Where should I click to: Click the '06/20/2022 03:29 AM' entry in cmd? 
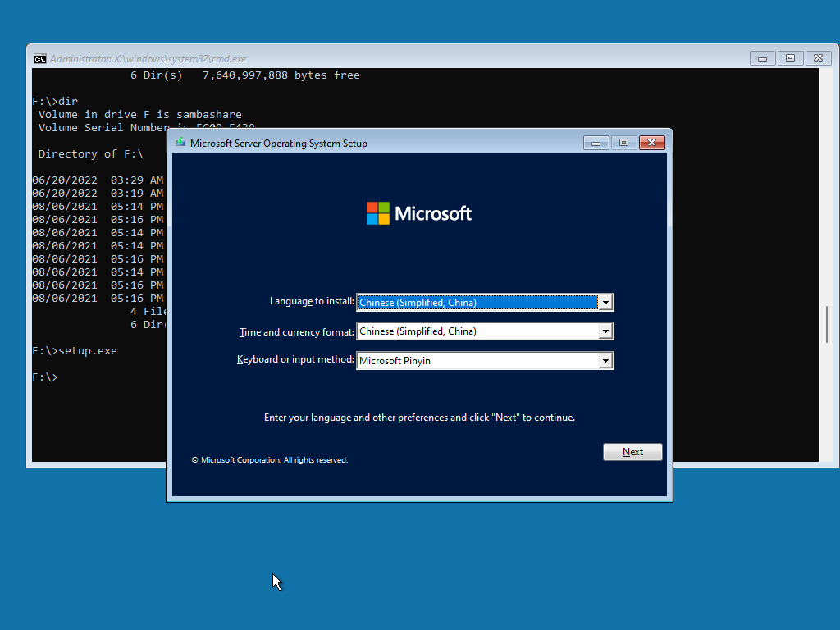coord(98,180)
